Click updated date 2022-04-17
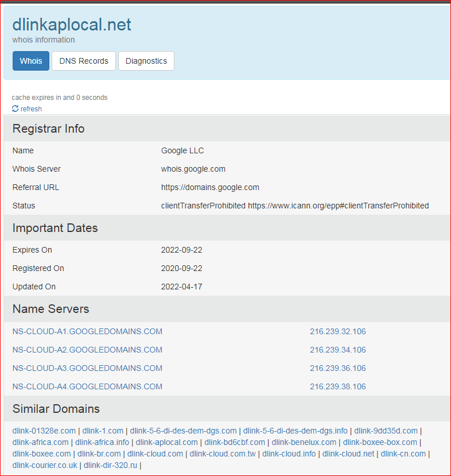The image size is (451, 476). point(182,287)
